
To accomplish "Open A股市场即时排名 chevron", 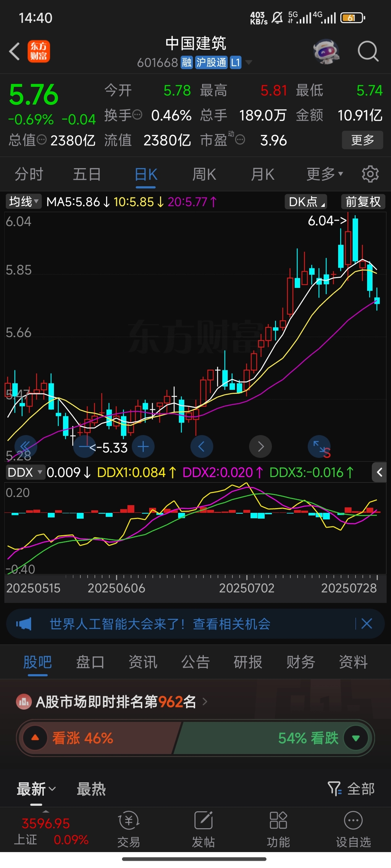I will click(205, 702).
